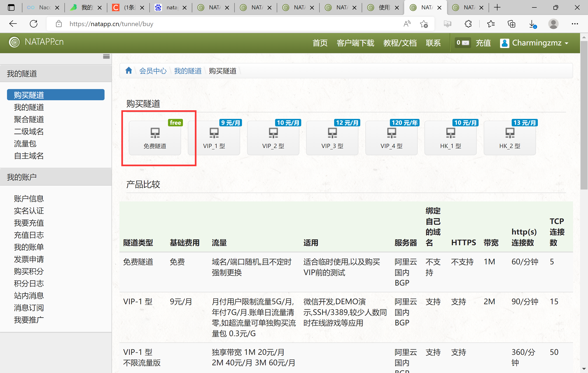
Task: Open 购买积分 sidebar link
Action: tap(29, 271)
